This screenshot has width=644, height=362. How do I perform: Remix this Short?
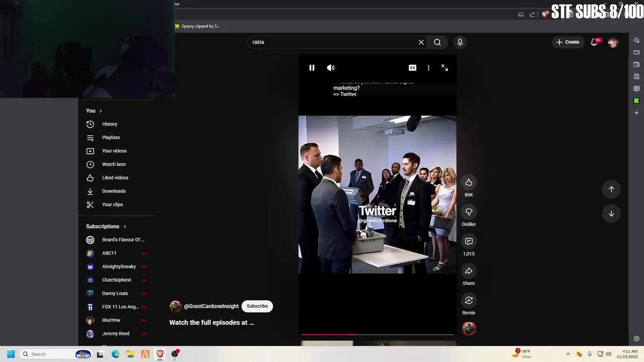click(x=469, y=301)
